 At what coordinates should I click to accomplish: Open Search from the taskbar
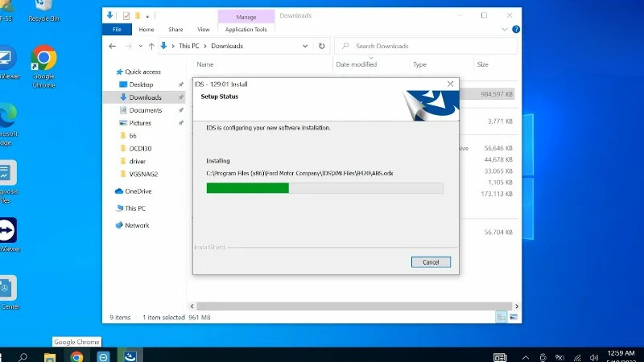23,357
